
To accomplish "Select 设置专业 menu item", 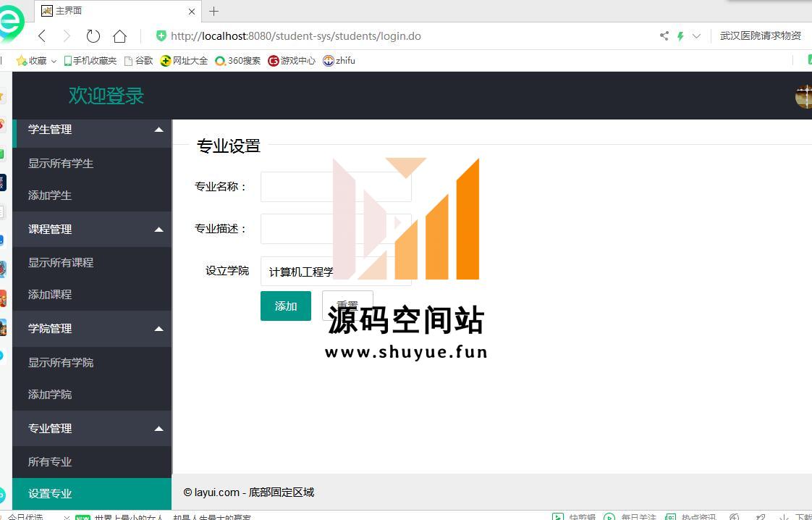I will [x=92, y=493].
